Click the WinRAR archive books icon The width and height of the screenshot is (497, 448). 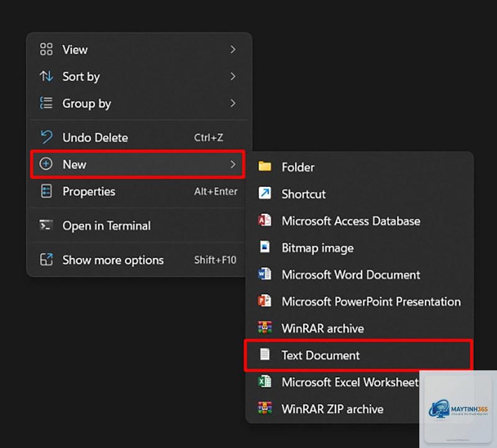[265, 327]
